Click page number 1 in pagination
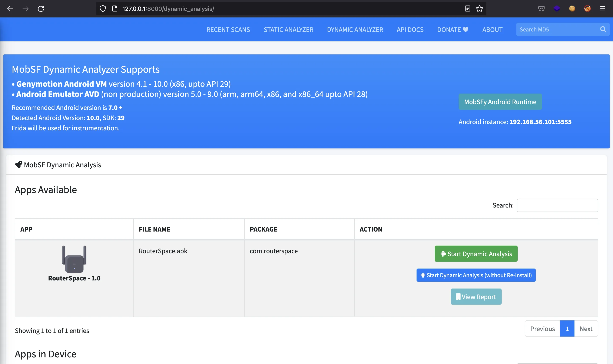This screenshot has height=364, width=613. (567, 328)
